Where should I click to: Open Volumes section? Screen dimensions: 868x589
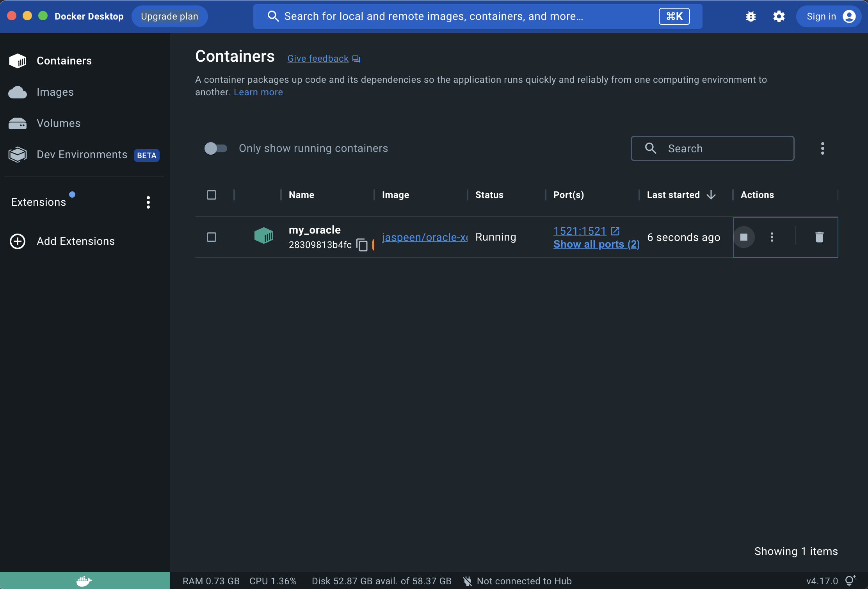pos(58,123)
